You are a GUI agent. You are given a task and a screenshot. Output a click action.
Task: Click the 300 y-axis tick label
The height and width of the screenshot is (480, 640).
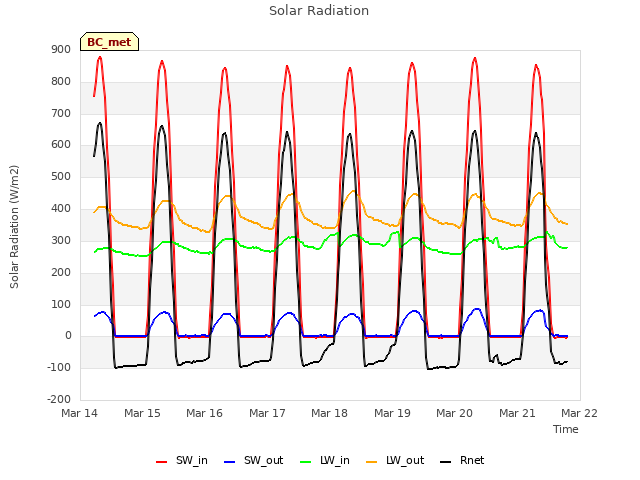pyautogui.click(x=61, y=240)
